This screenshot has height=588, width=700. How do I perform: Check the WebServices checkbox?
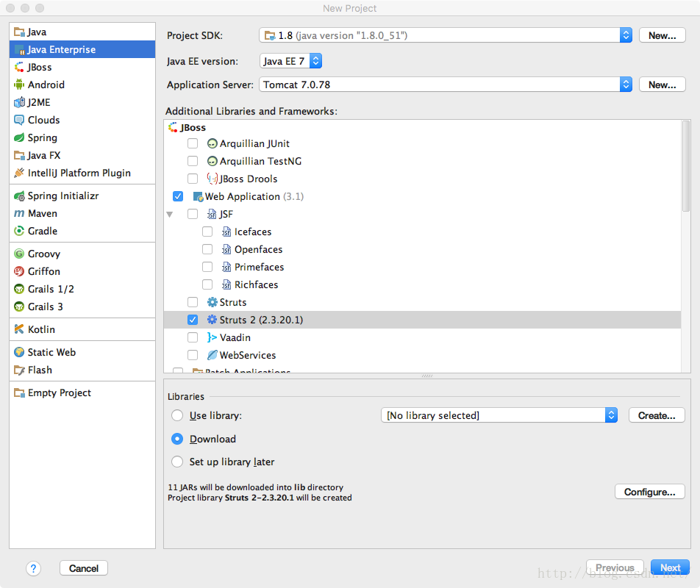pyautogui.click(x=193, y=355)
